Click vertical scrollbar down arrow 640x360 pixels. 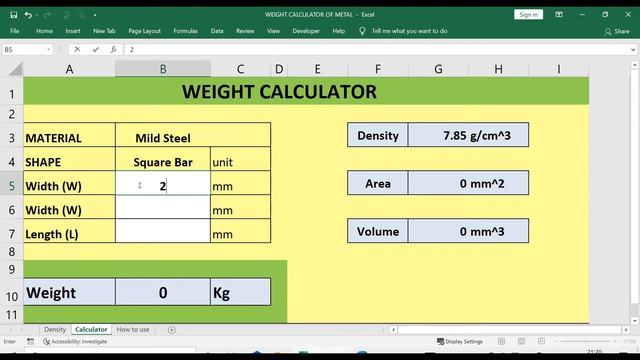tap(634, 320)
